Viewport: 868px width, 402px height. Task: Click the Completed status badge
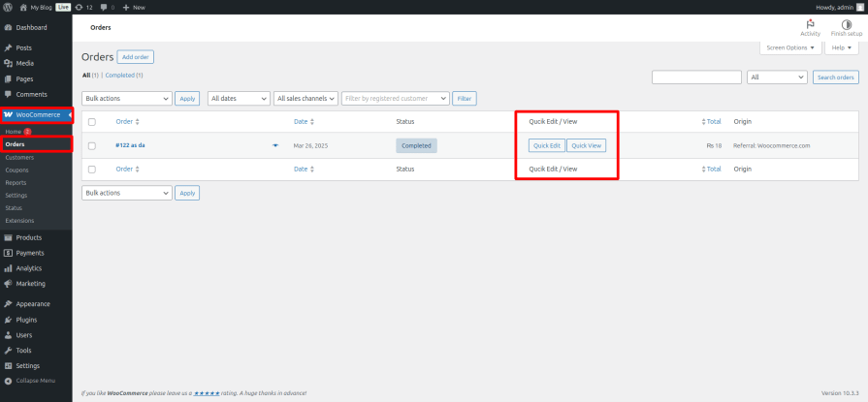point(416,145)
